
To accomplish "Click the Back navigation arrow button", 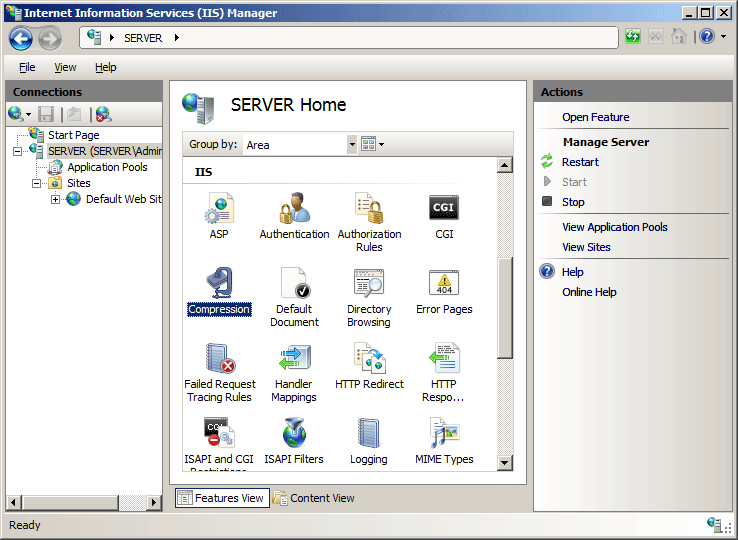I will [22, 38].
